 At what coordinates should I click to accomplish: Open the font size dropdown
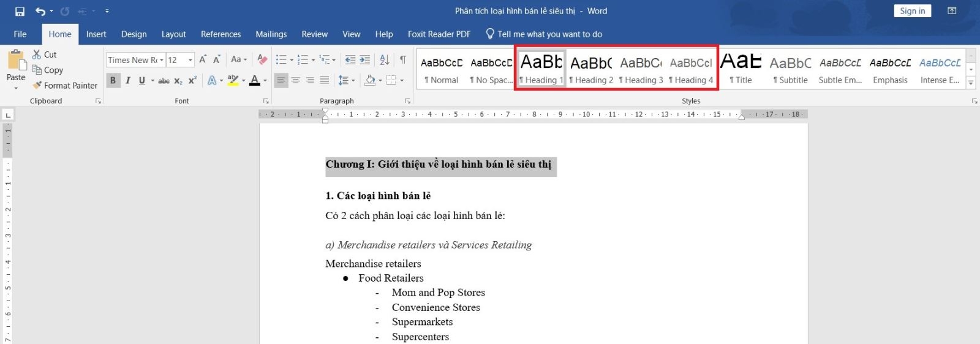(190, 60)
